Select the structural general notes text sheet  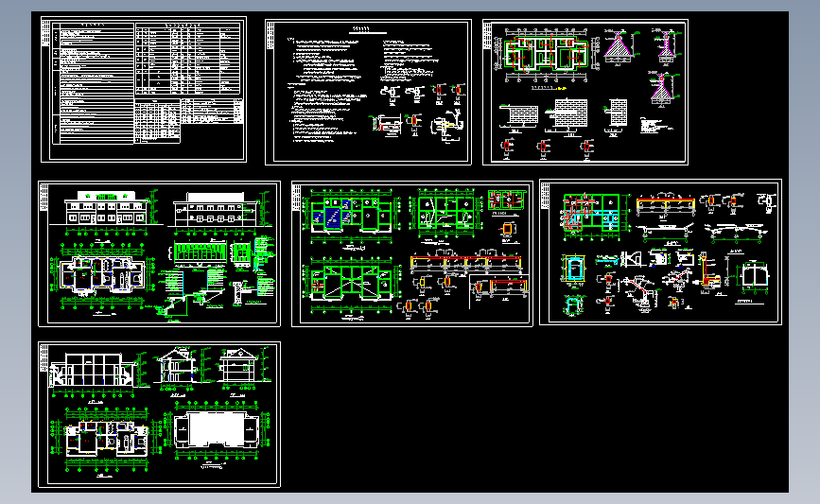(x=368, y=92)
